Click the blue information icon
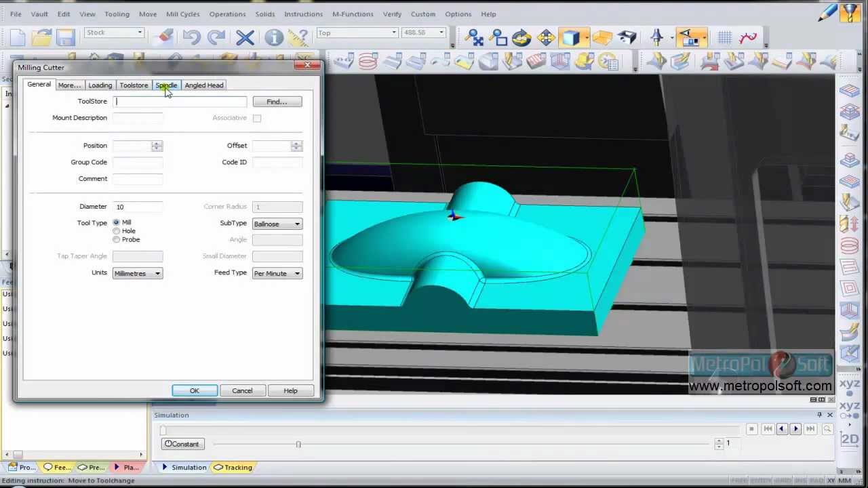 [274, 38]
